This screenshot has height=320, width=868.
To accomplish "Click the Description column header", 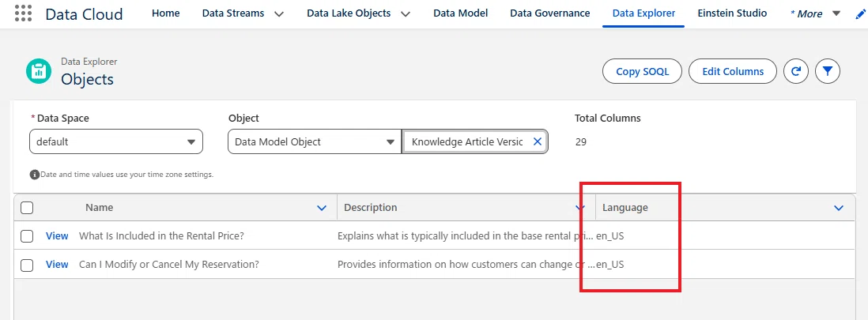I will [x=370, y=208].
